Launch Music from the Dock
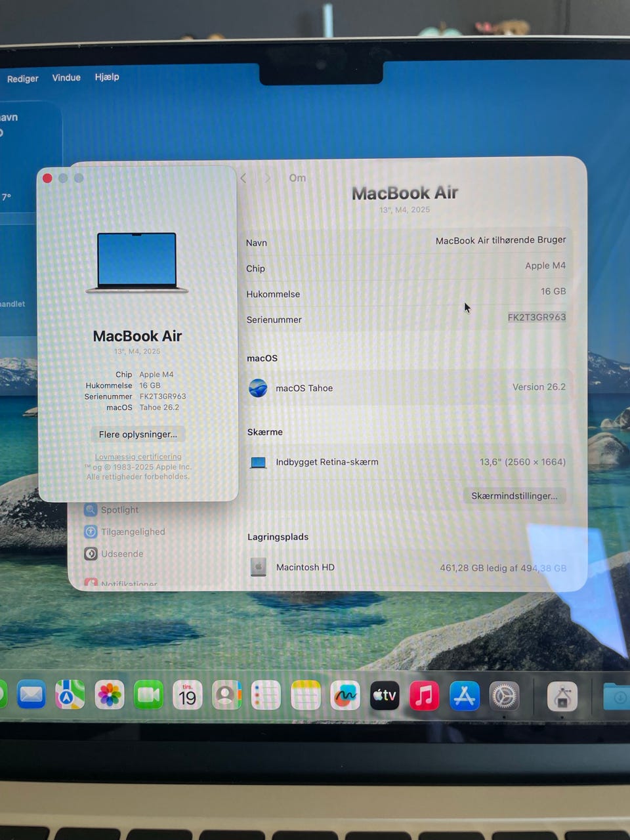This screenshot has width=630, height=840. (424, 695)
